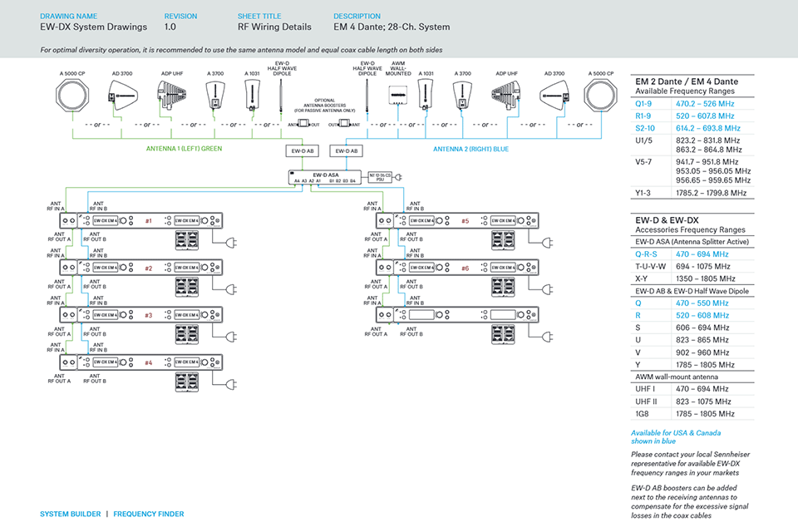Click the 'Q1-9' frequency range row

click(x=692, y=103)
